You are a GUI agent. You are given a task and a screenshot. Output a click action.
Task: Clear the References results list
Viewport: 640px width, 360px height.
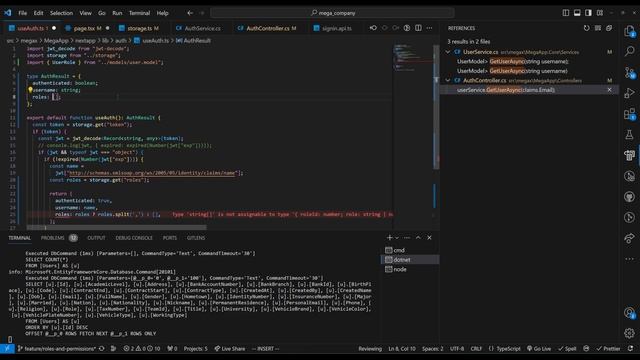point(598,28)
